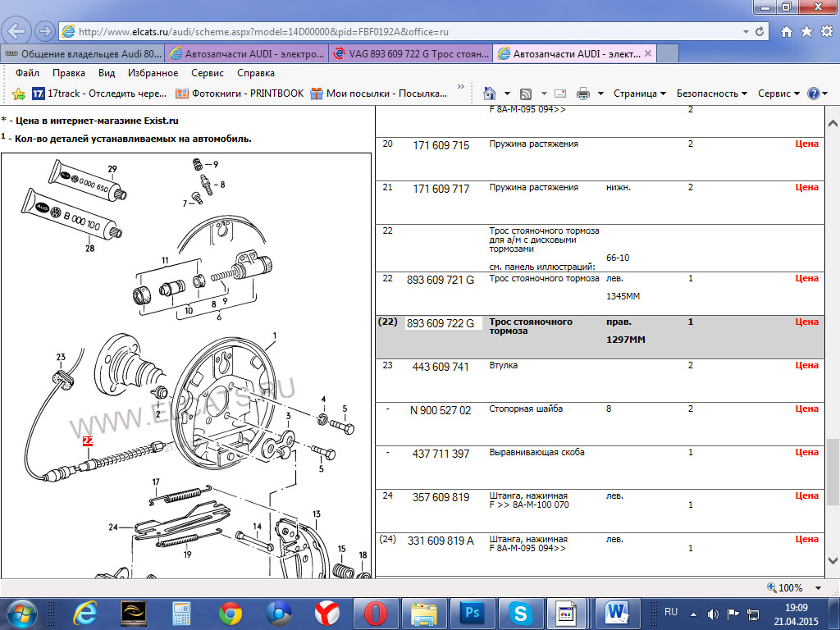Viewport: 840px width, 630px height.
Task: Expand the Print dropdown arrow
Action: tap(600, 94)
